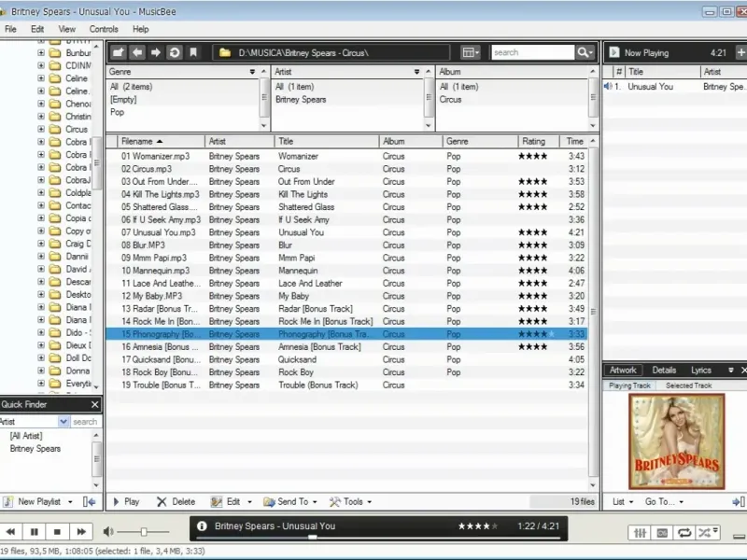The width and height of the screenshot is (747, 560).
Task: Open the Go To... dropdown
Action: [x=664, y=501]
